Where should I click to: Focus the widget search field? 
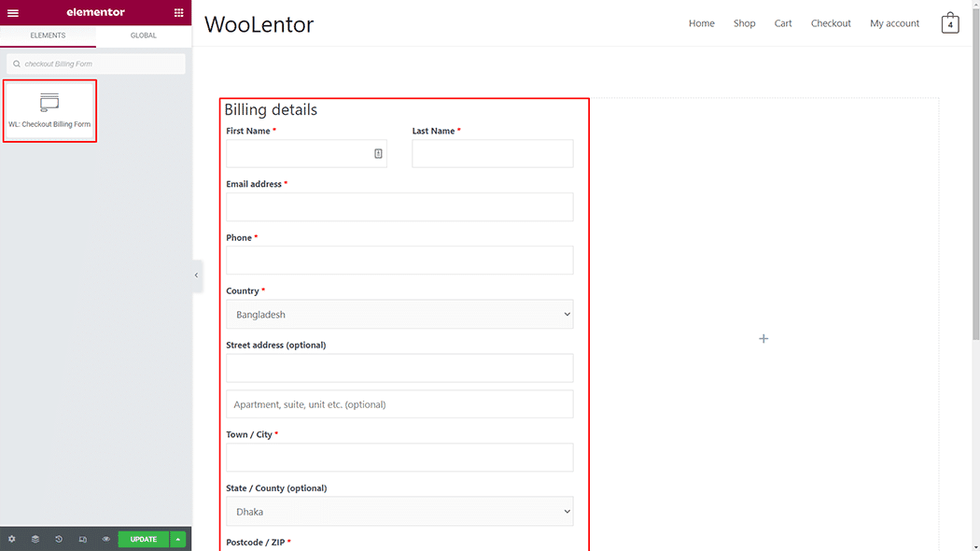click(96, 64)
